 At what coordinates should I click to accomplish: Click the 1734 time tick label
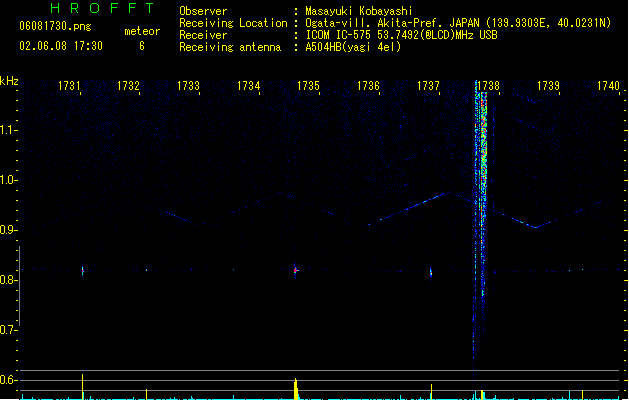tap(248, 86)
